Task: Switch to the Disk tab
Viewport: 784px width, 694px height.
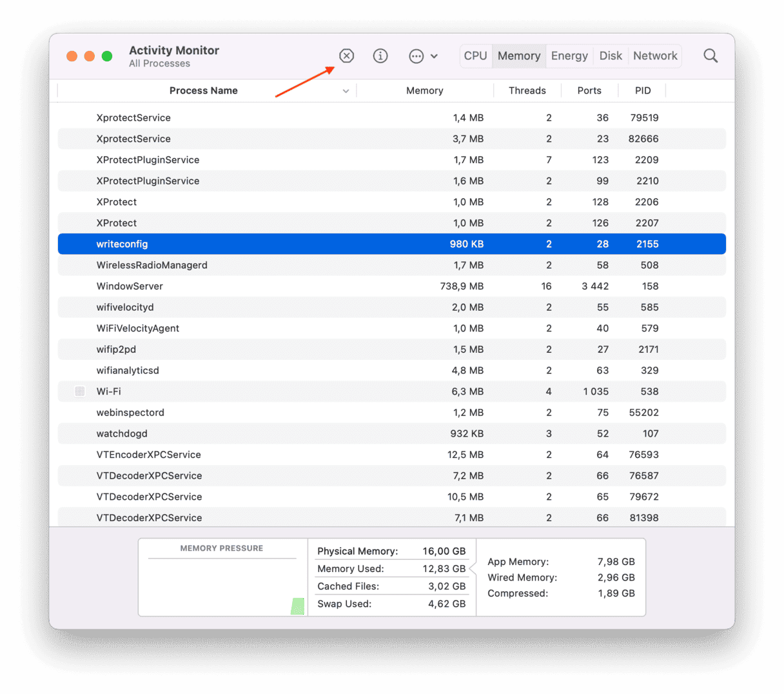Action: [x=611, y=56]
